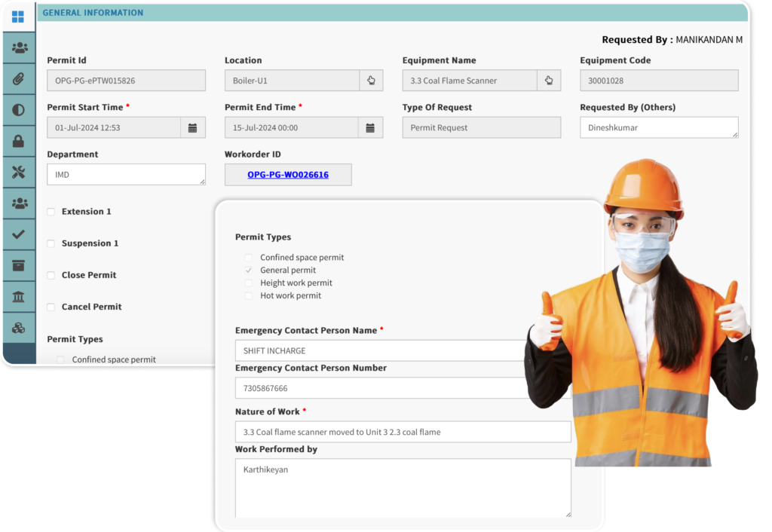Check the Close Permit option

51,275
